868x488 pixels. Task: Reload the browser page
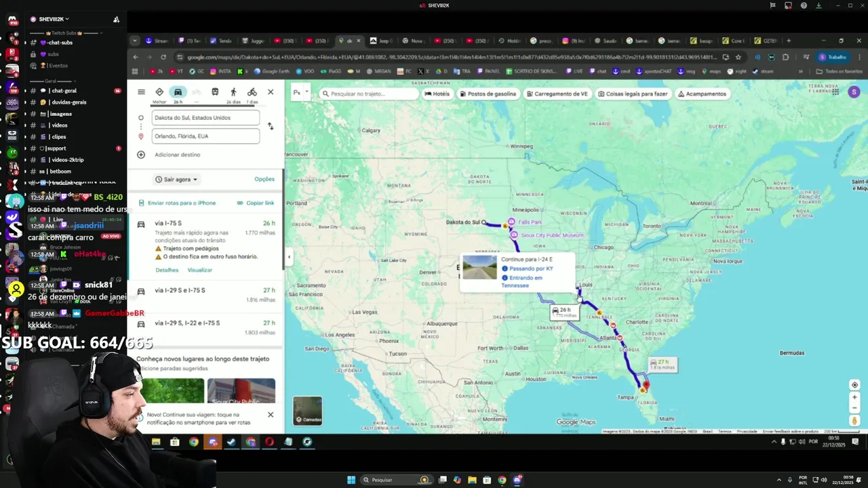(x=163, y=57)
